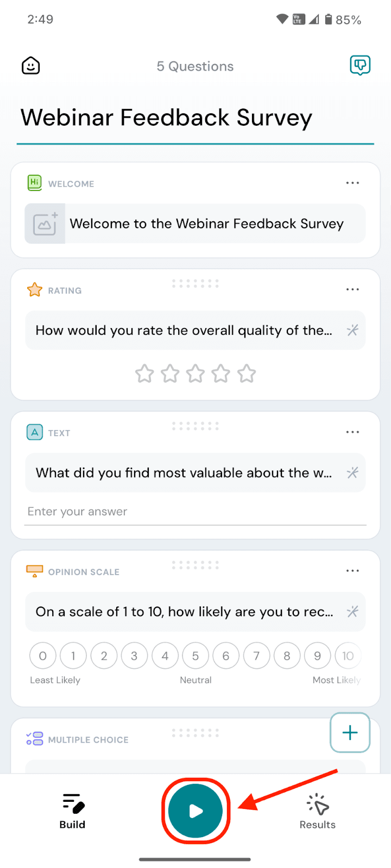
Task: Open the Opinion Scale card options menu
Action: [352, 571]
